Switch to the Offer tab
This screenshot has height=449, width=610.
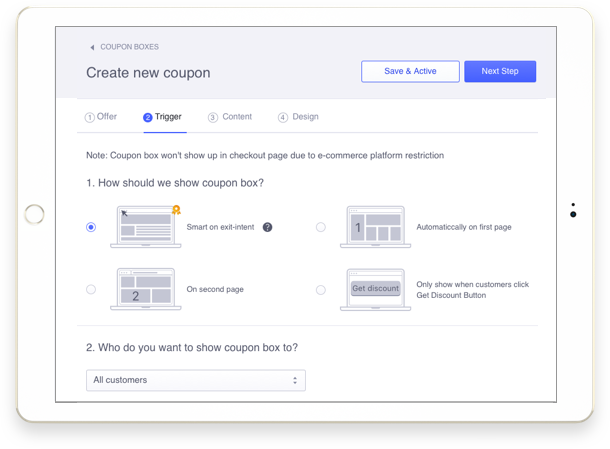[x=101, y=117]
